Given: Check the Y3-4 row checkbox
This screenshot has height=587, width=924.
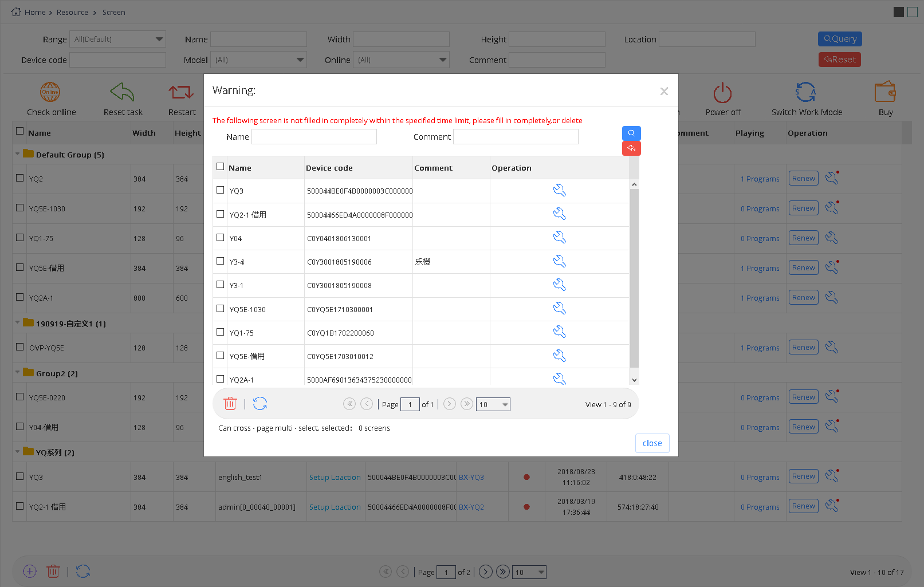Looking at the screenshot, I should (220, 261).
